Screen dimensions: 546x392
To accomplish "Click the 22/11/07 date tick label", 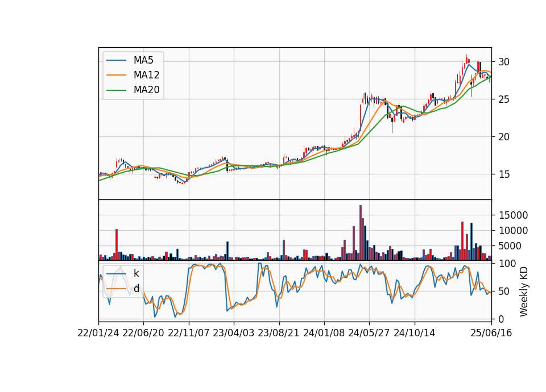I will point(189,333).
